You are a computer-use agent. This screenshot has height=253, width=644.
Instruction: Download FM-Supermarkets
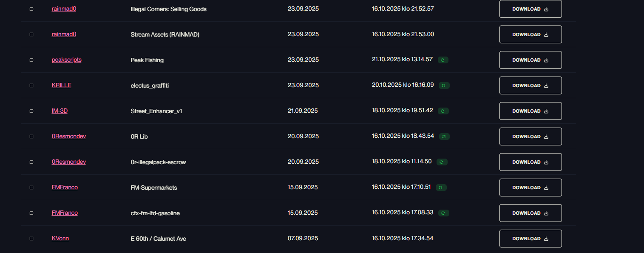click(531, 188)
